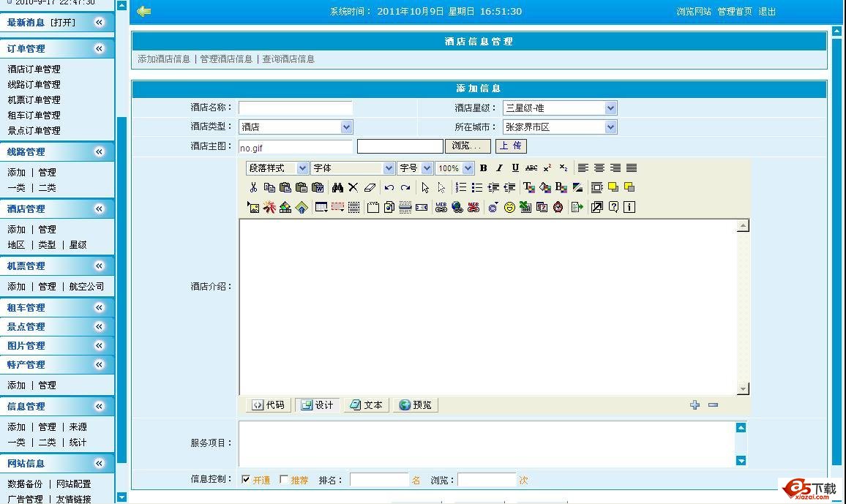Insert smiley emoticon in editor

click(x=509, y=207)
